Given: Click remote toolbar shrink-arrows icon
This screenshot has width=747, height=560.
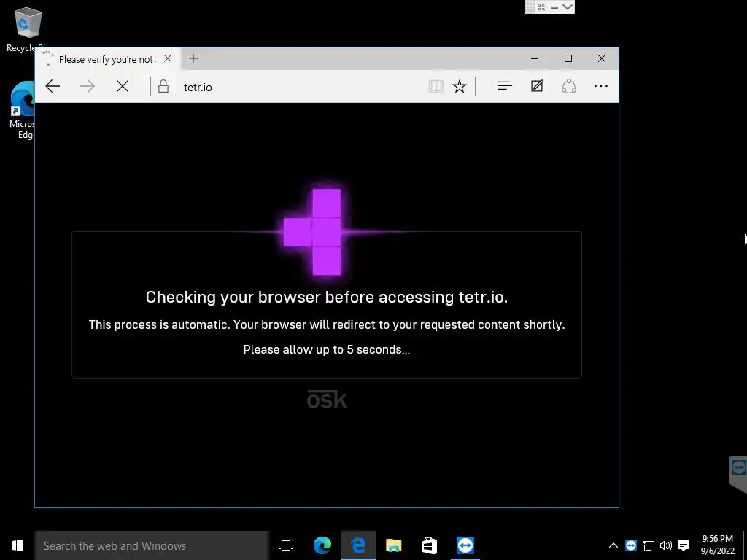Looking at the screenshot, I should (541, 7).
